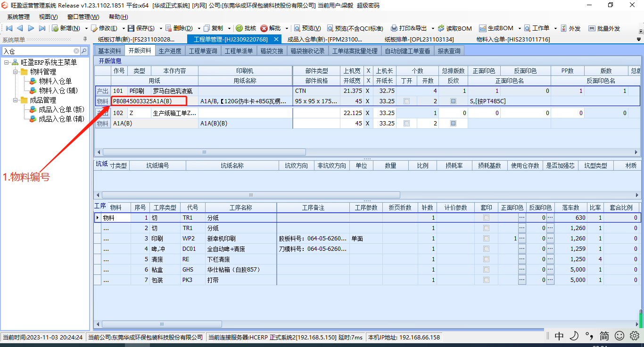
Task: Open the 系统管理 menu
Action: tap(18, 17)
